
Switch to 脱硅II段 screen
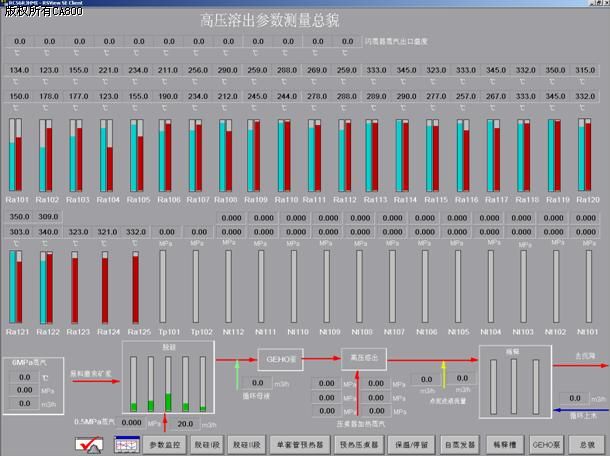(x=246, y=444)
